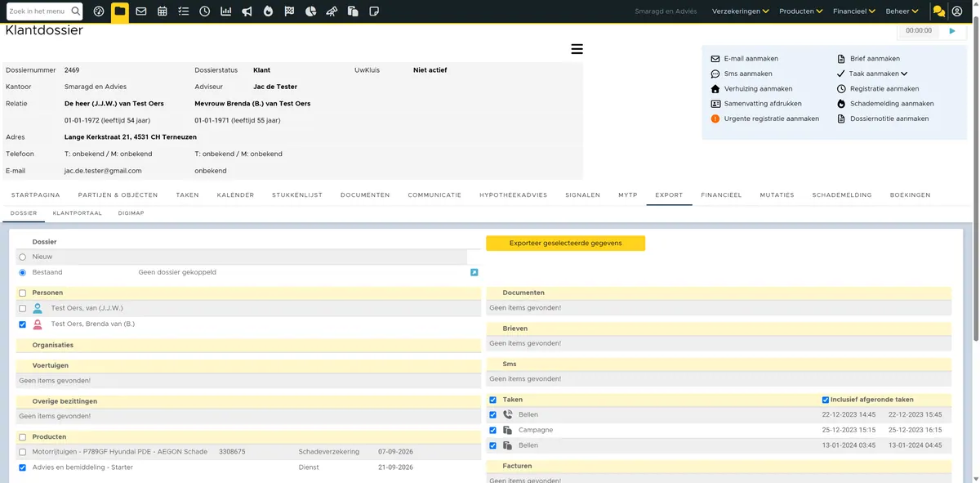Open the bar chart icon in top bar
Viewport: 980px width, 483px height.
click(226, 11)
